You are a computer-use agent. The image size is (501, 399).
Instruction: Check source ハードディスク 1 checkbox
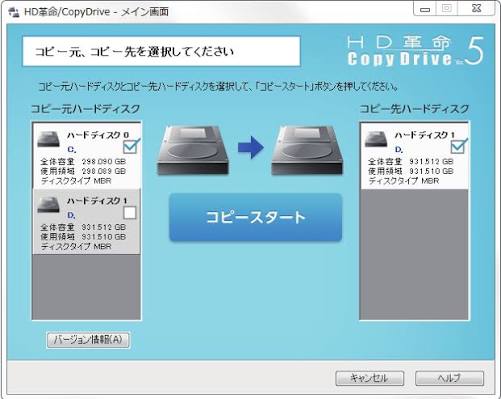[130, 213]
